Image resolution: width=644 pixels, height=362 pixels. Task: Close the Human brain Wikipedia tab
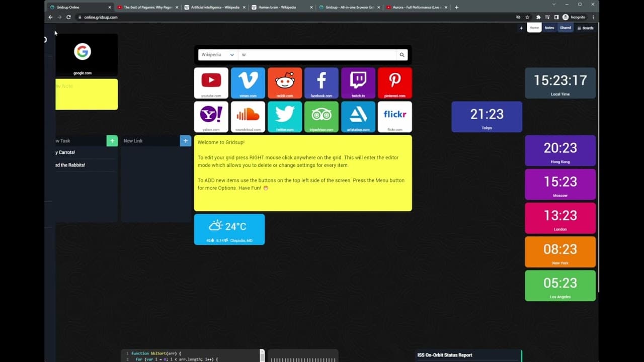tap(311, 8)
